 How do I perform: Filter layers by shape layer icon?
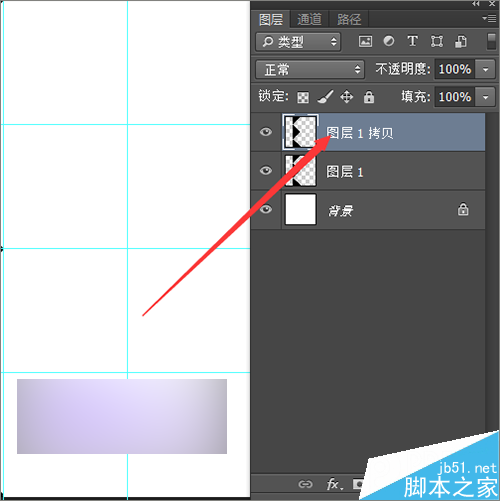437,42
